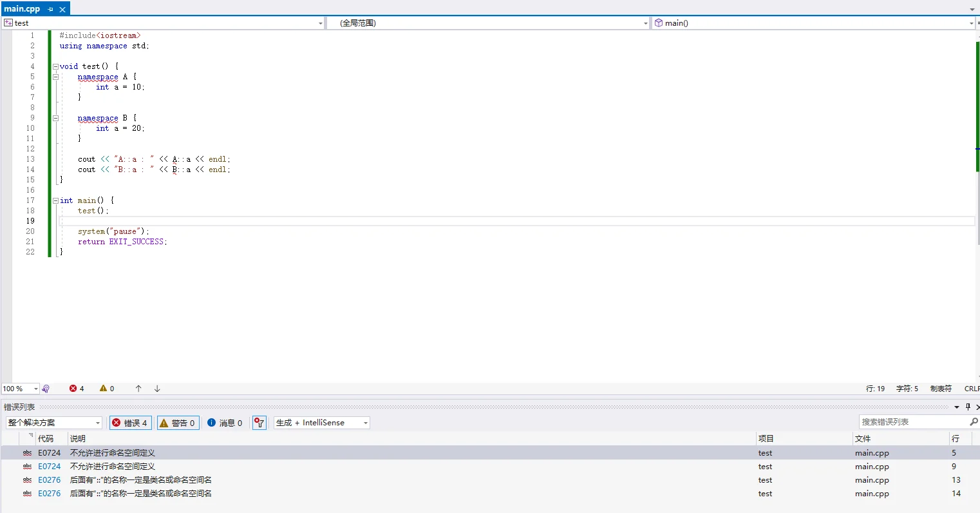
Task: Place cursor on empty line 19
Action: (516, 221)
